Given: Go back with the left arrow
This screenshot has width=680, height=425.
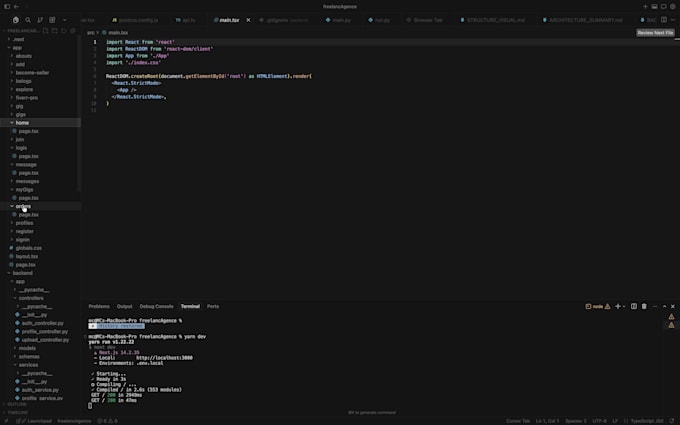Looking at the screenshot, I should 16,7.
